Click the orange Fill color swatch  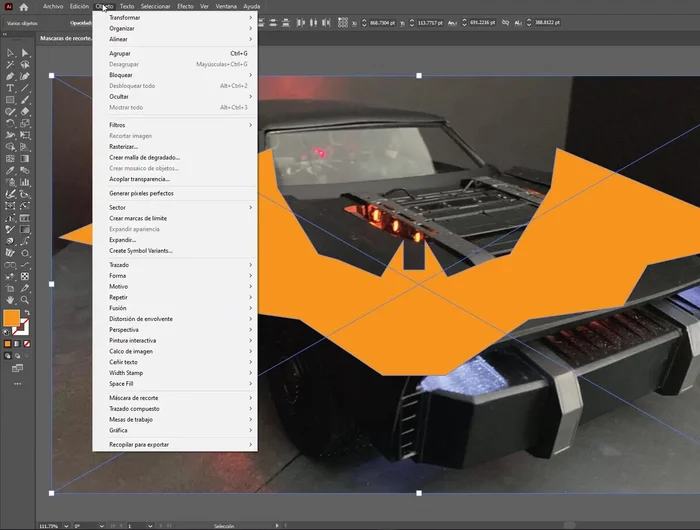[x=11, y=318]
